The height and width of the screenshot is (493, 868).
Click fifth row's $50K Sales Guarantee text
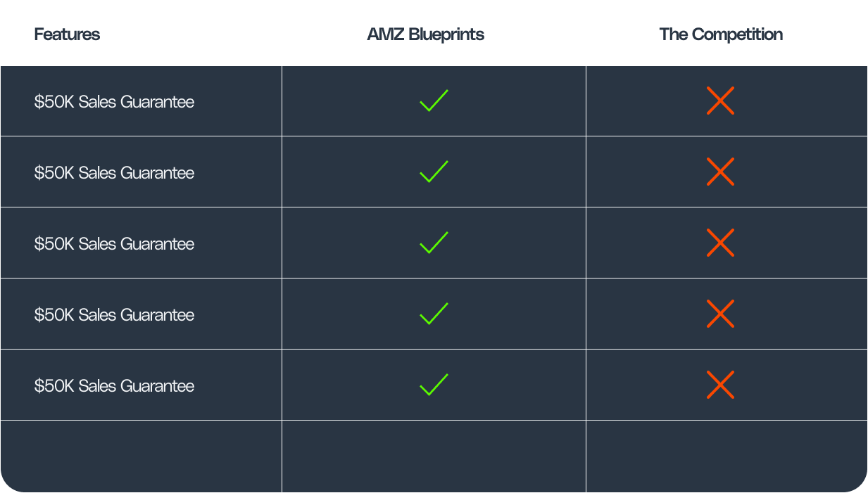click(x=114, y=386)
